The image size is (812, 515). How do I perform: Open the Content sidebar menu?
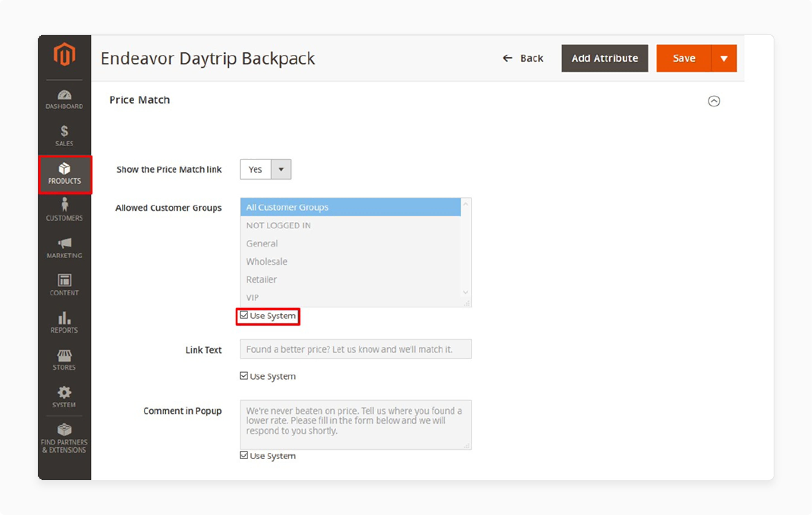click(x=64, y=285)
